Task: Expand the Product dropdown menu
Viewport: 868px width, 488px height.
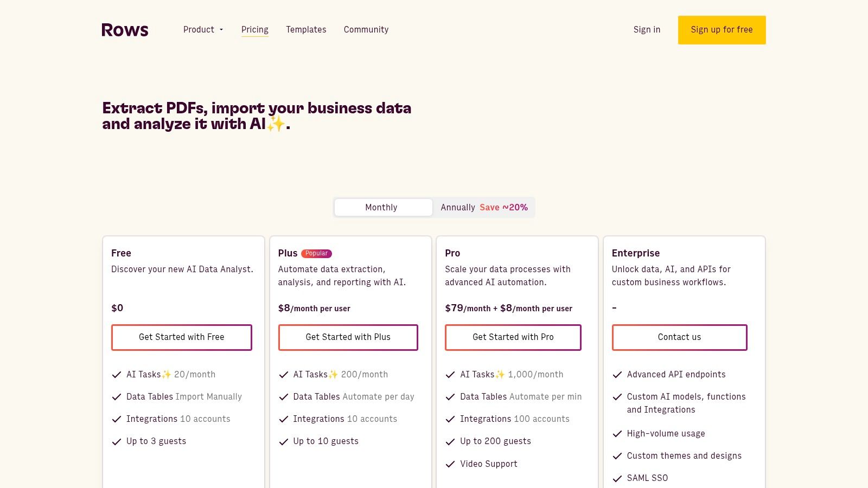Action: coord(203,30)
